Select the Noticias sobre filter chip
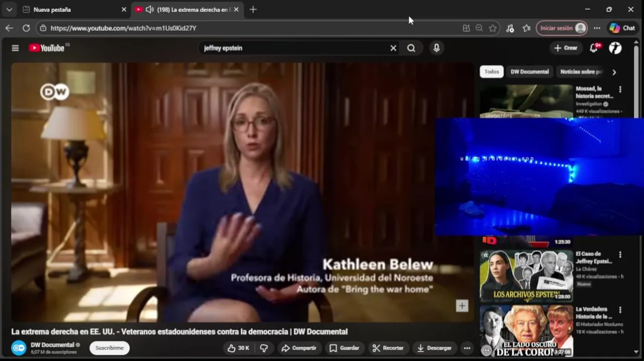The height and width of the screenshot is (361, 644). pyautogui.click(x=581, y=72)
